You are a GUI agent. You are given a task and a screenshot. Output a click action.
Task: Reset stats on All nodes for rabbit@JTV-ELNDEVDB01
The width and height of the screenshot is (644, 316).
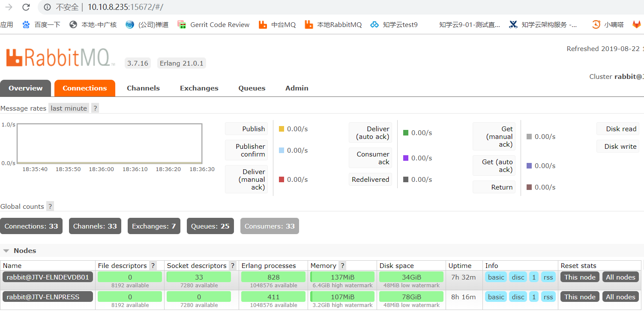click(x=620, y=277)
